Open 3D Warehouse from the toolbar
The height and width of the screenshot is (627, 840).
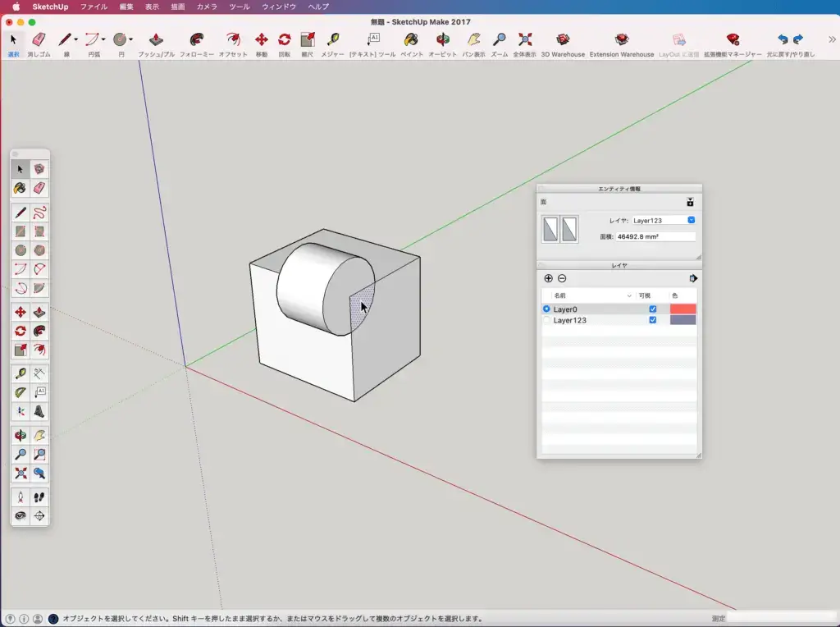563,44
